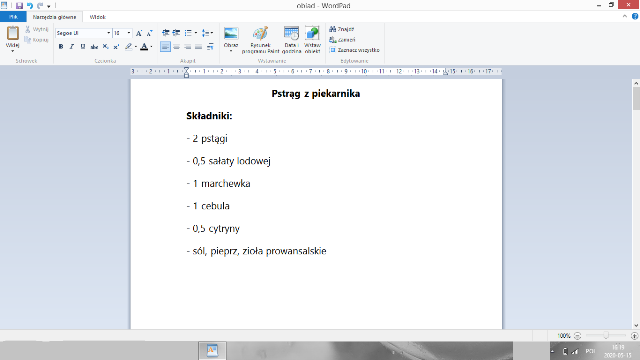Toggle underline formatting
Image resolution: width=640 pixels, height=360 pixels.
pyautogui.click(x=83, y=47)
